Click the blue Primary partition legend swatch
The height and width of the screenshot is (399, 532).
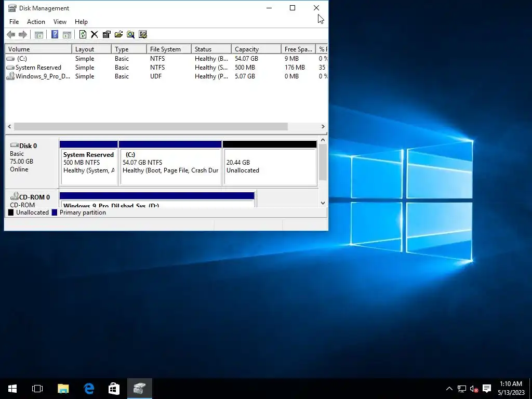point(54,212)
